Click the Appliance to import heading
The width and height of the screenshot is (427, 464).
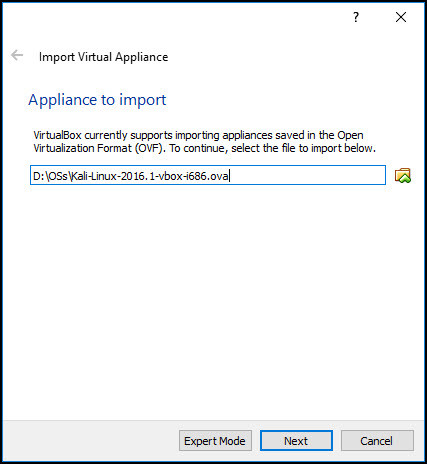pos(97,100)
